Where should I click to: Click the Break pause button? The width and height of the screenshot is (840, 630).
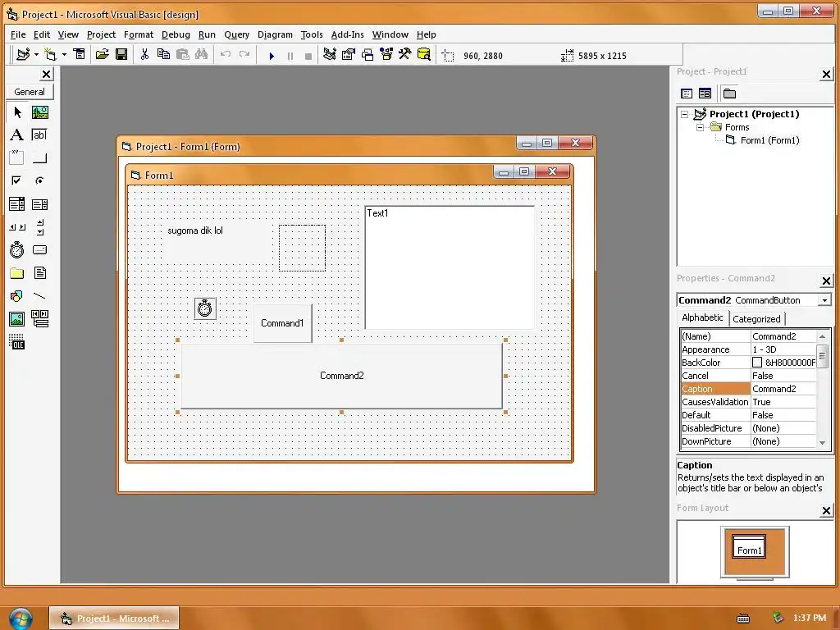point(290,56)
